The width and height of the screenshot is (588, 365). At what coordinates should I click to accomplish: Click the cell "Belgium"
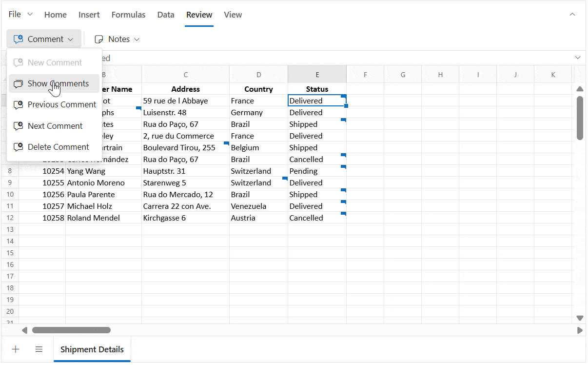point(259,147)
